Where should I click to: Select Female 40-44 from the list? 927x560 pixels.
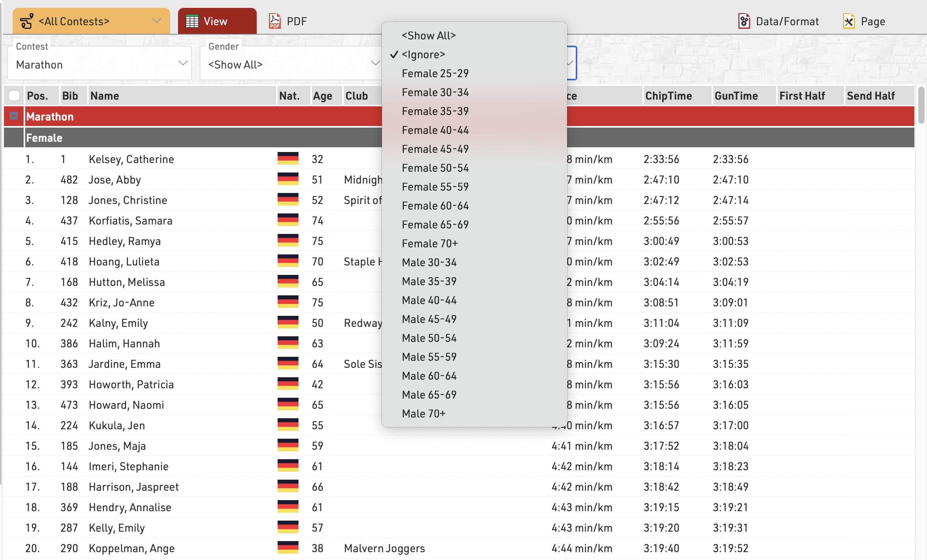[435, 130]
